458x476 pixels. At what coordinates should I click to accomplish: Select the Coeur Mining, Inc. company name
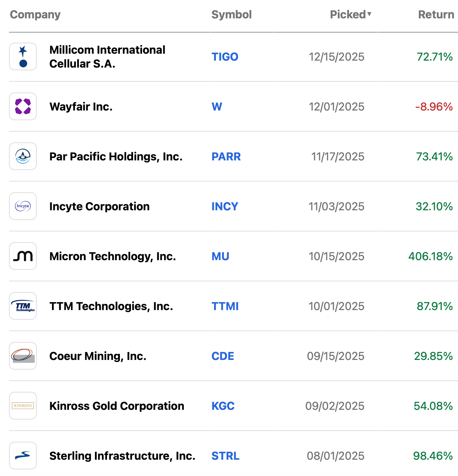(x=98, y=356)
